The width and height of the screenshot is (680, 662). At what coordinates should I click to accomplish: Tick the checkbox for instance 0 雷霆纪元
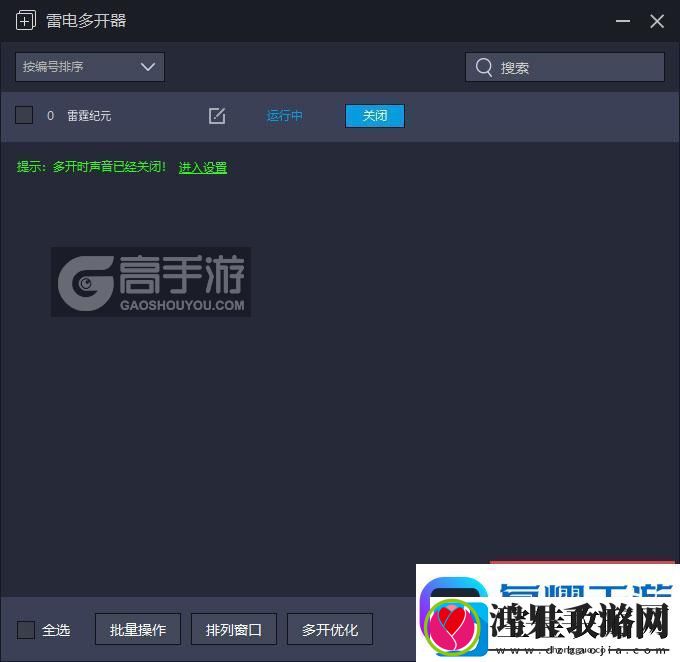tap(24, 115)
